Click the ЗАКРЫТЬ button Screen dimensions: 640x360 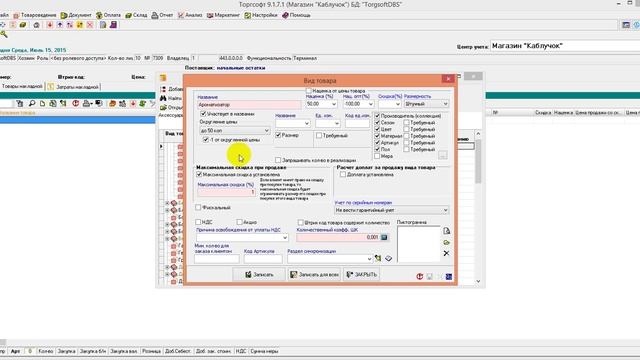(x=362, y=274)
